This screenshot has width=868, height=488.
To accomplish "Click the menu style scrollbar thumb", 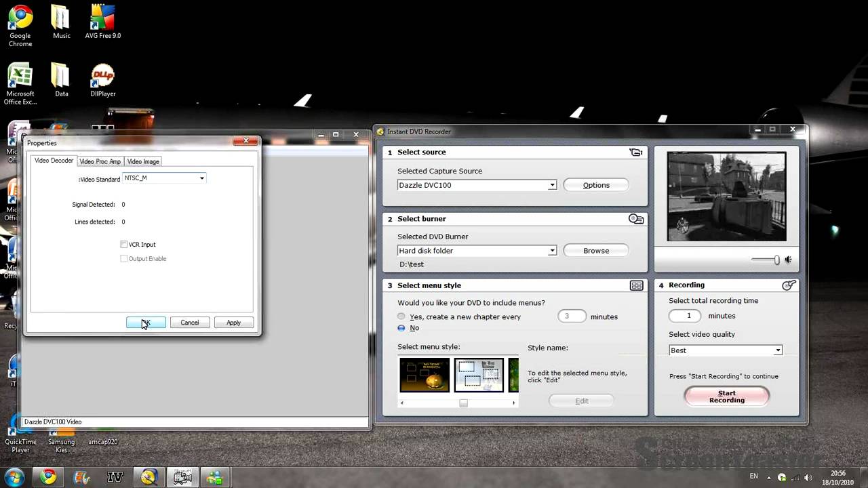I will tap(463, 403).
